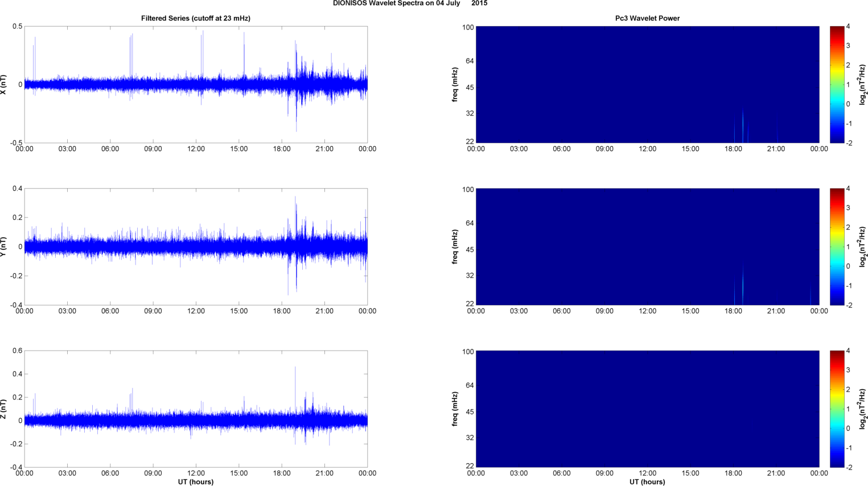The height and width of the screenshot is (486, 868).
Task: Click 'UT (hours)' label under Z series plot
Action: coord(196,481)
